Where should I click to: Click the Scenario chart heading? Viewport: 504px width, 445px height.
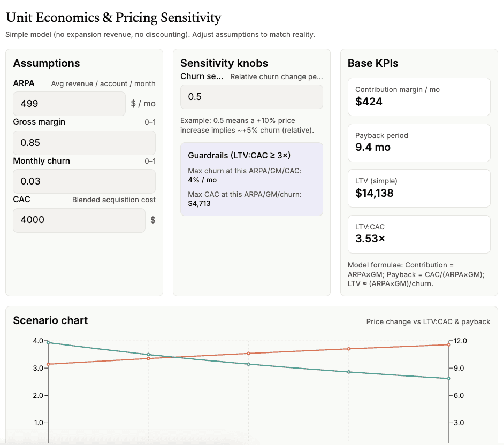tap(50, 320)
